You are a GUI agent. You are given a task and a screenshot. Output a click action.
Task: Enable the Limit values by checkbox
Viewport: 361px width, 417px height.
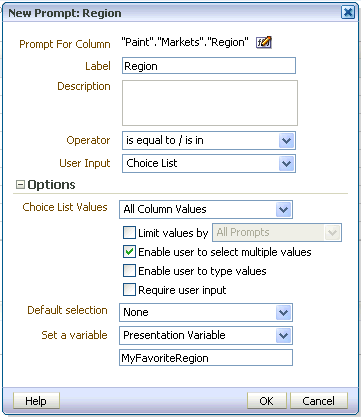pos(129,232)
